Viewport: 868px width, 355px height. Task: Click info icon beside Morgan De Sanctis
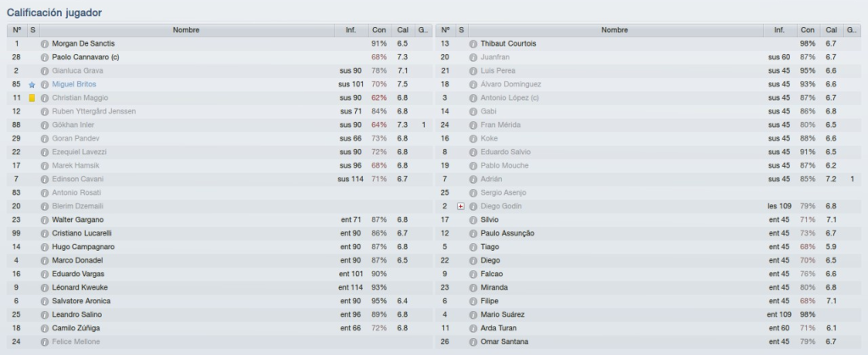point(45,44)
